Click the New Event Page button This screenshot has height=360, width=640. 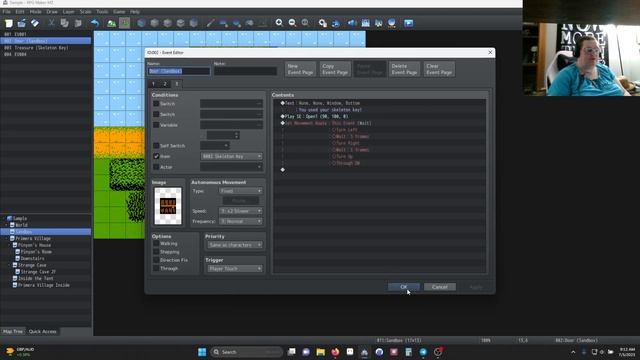click(x=300, y=69)
